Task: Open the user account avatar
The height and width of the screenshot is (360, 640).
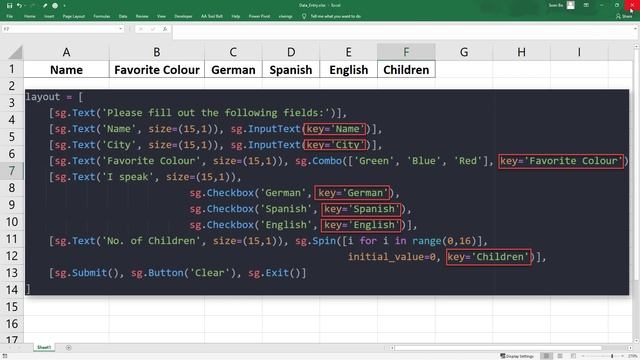Action: 571,5
